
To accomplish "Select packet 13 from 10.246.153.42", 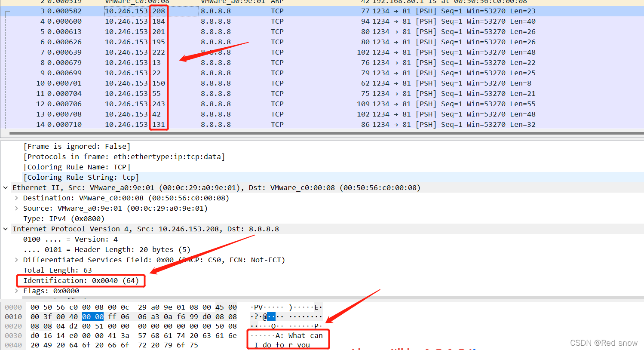I will click(x=322, y=114).
